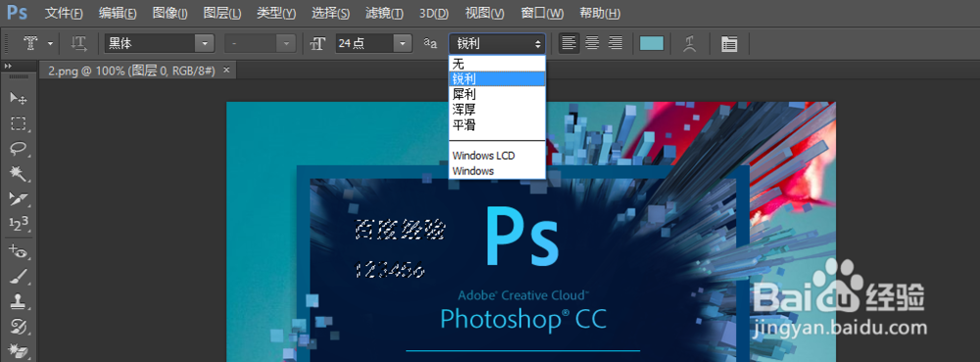
Task: Open the 视图(V) menu
Action: (484, 13)
